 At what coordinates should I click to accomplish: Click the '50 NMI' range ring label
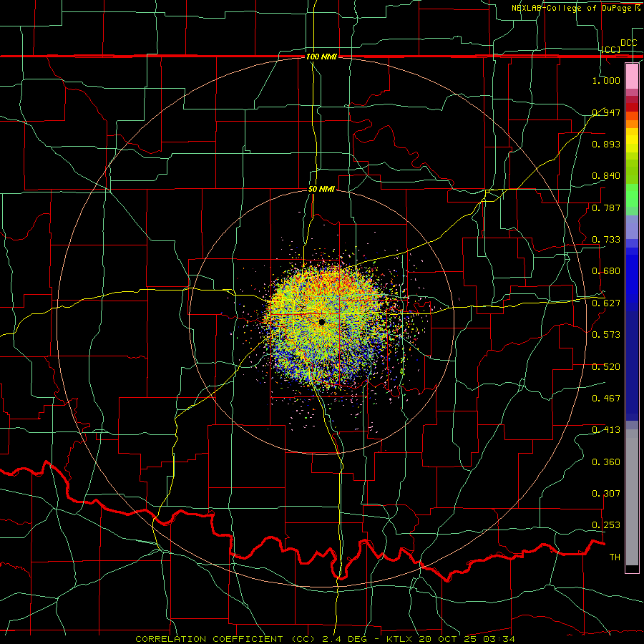(321, 190)
